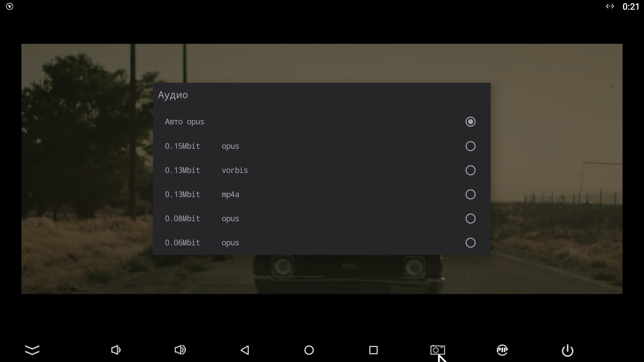
Task: Select the 0.06Mbit opus radio button
Action: click(470, 243)
